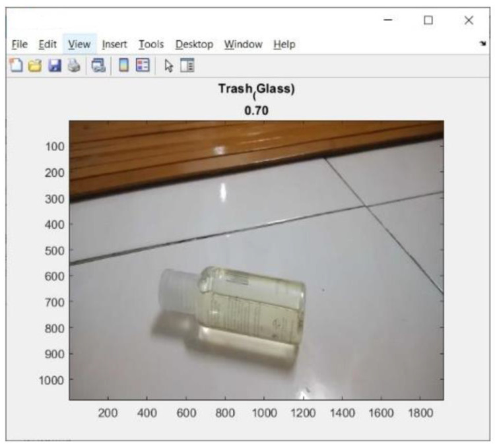Click the New Figure toolbar icon
The width and height of the screenshot is (495, 448).
[x=16, y=65]
